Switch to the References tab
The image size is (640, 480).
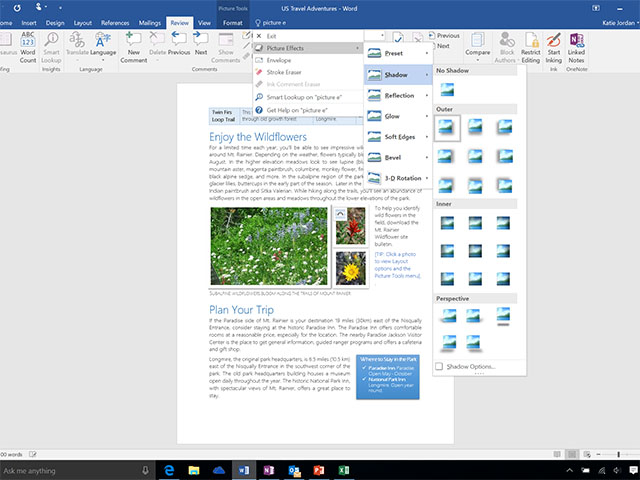pos(115,23)
